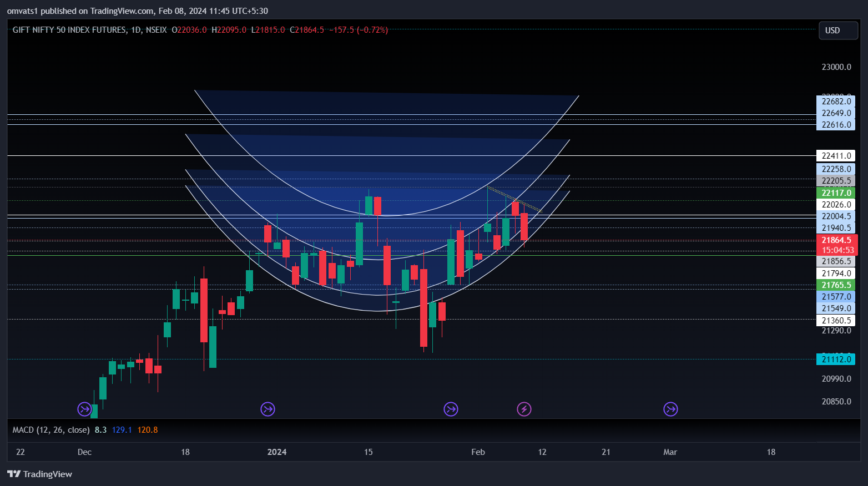Click the GIFT NIFTY 50 INDEX FUTURES title
Image resolution: width=868 pixels, height=486 pixels.
pyautogui.click(x=69, y=30)
